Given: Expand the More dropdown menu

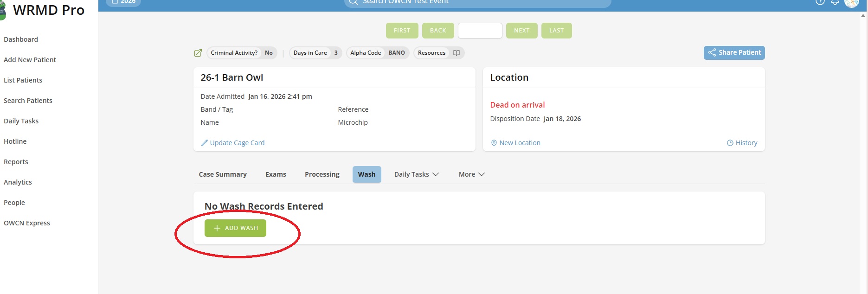Looking at the screenshot, I should coord(471,174).
